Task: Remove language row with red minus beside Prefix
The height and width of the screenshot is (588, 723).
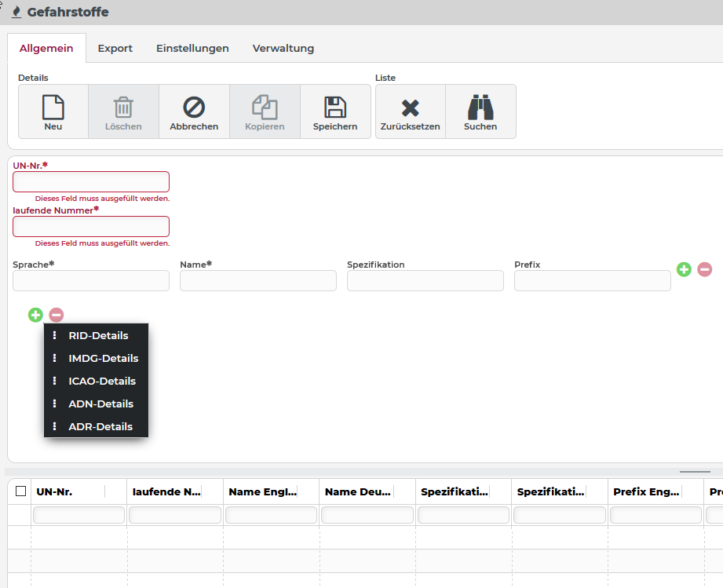Action: tap(705, 269)
